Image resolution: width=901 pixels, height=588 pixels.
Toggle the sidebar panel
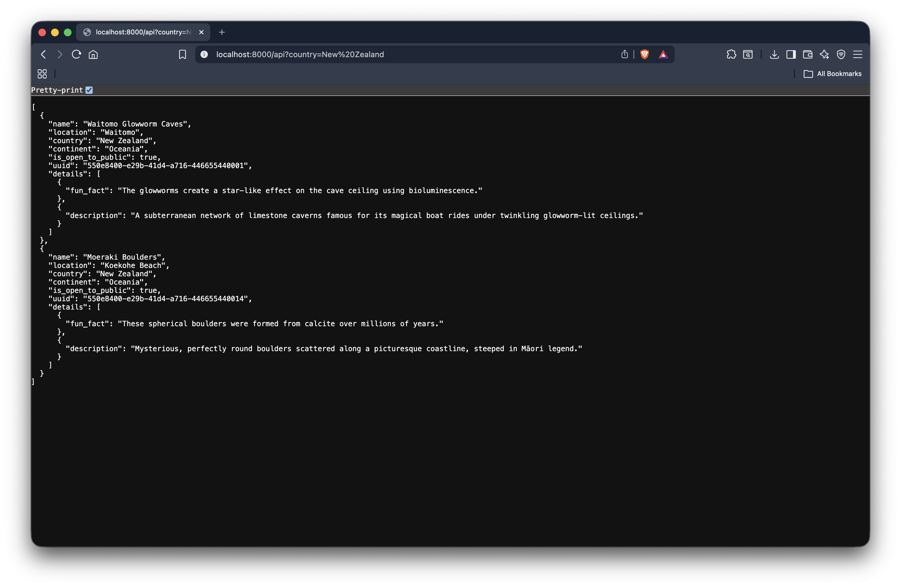[791, 55]
